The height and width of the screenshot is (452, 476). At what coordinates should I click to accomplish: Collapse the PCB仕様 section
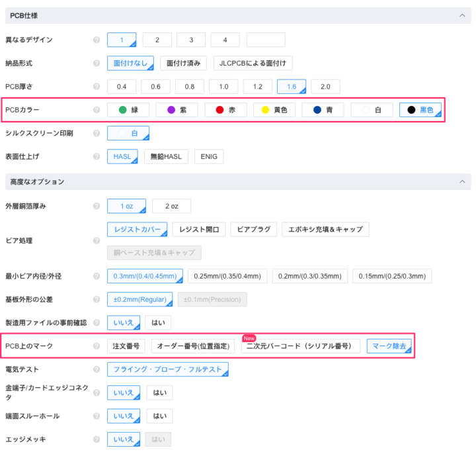[460, 15]
